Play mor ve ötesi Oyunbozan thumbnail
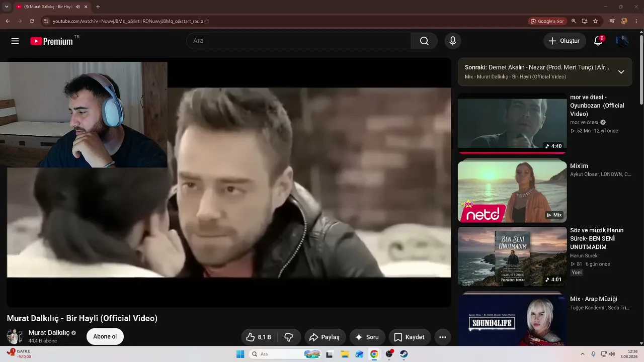 (x=512, y=123)
